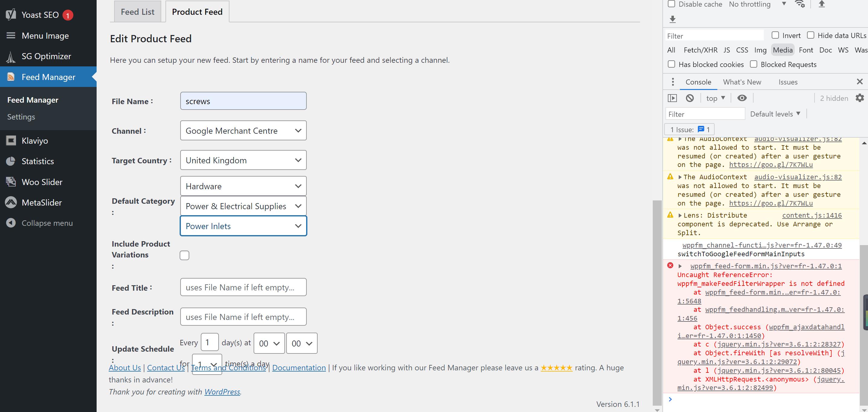Click the Lens warning triangle icon
The height and width of the screenshot is (412, 868).
[670, 215]
